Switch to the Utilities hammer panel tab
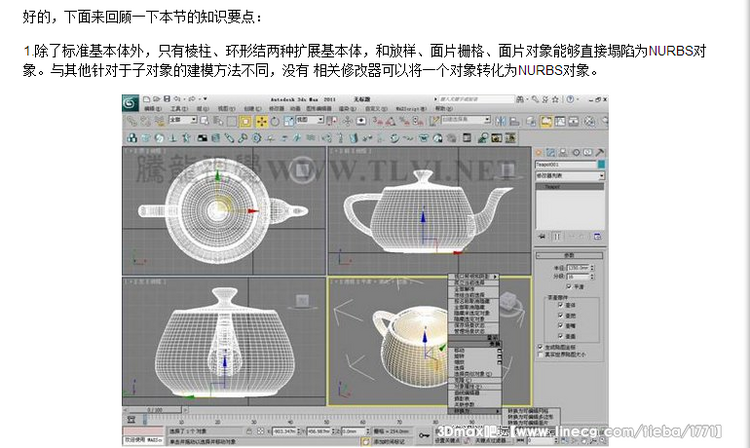750x448 pixels. point(600,152)
